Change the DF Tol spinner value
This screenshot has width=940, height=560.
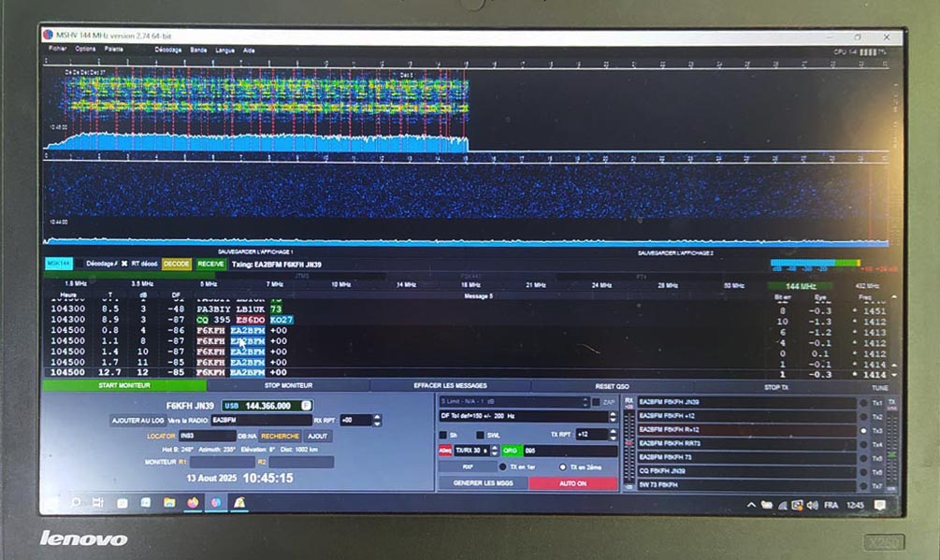pos(611,416)
